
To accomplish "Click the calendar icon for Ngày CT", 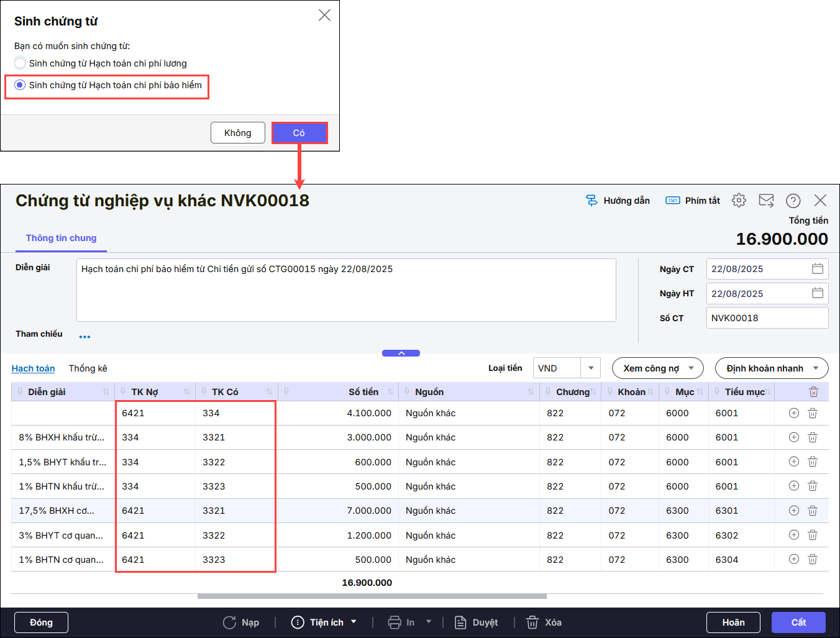I will point(817,269).
